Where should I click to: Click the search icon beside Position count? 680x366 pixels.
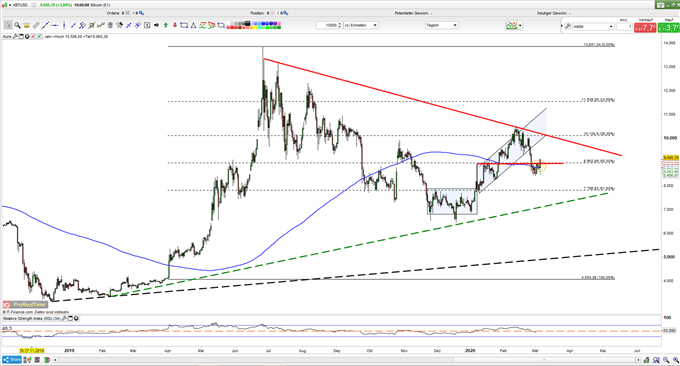[285, 13]
